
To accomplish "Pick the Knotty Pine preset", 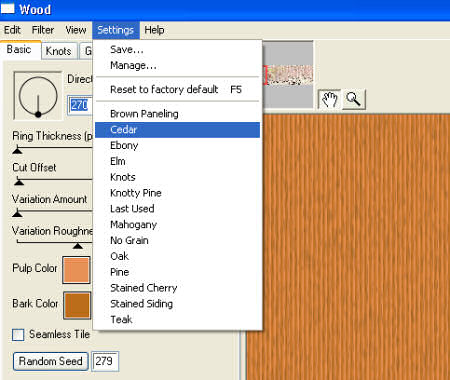I will click(177, 193).
